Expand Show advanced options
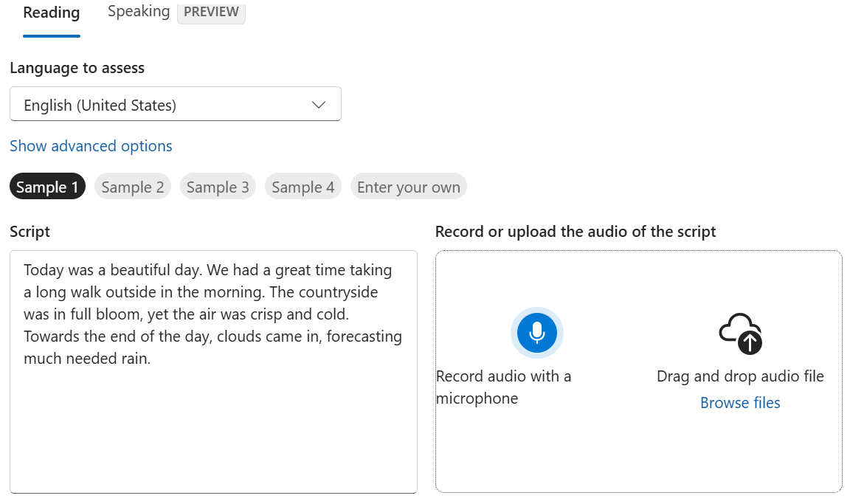 click(91, 146)
